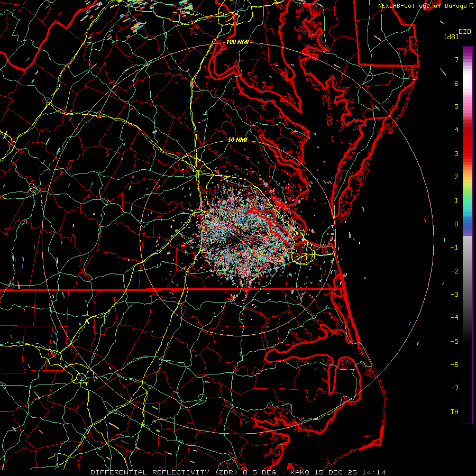Image resolution: width=476 pixels, height=476 pixels.
Task: Click the 50 NMI range ring label
Action: point(237,140)
